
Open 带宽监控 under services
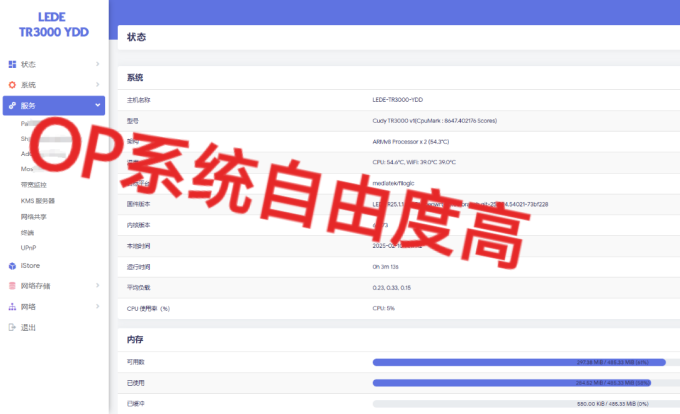coord(33,185)
